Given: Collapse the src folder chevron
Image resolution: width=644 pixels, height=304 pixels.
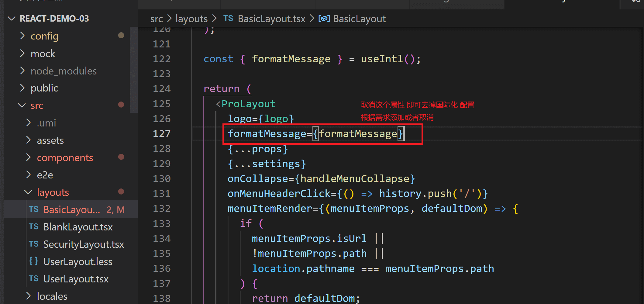Looking at the screenshot, I should point(22,105).
